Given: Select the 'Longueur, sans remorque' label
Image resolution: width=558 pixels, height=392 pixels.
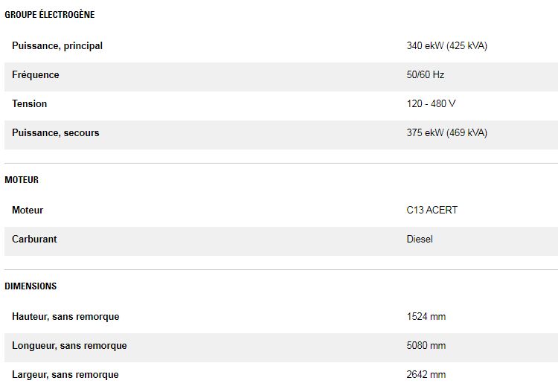Looking at the screenshot, I should coord(69,346).
